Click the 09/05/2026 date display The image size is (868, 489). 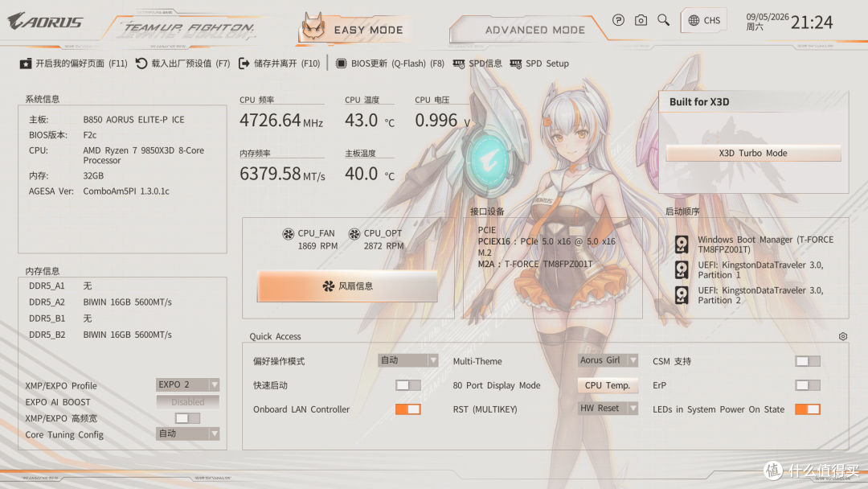[x=768, y=17]
